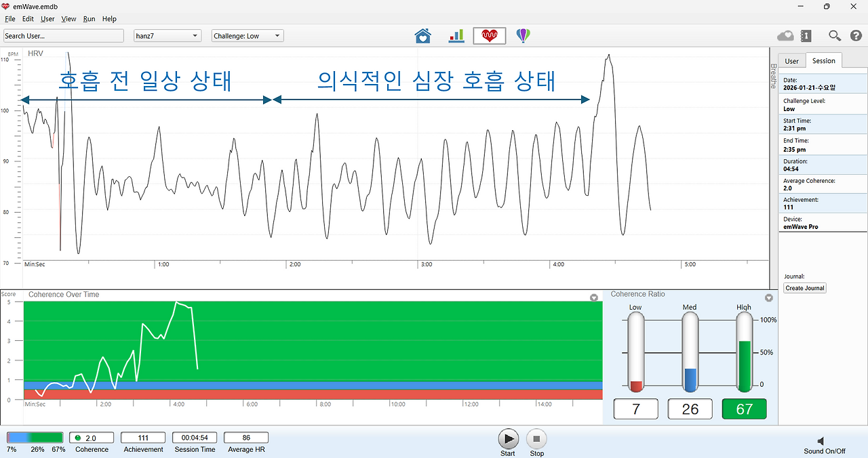Click the Coherence 2.0 status field
This screenshot has height=458, width=868.
tap(92, 438)
